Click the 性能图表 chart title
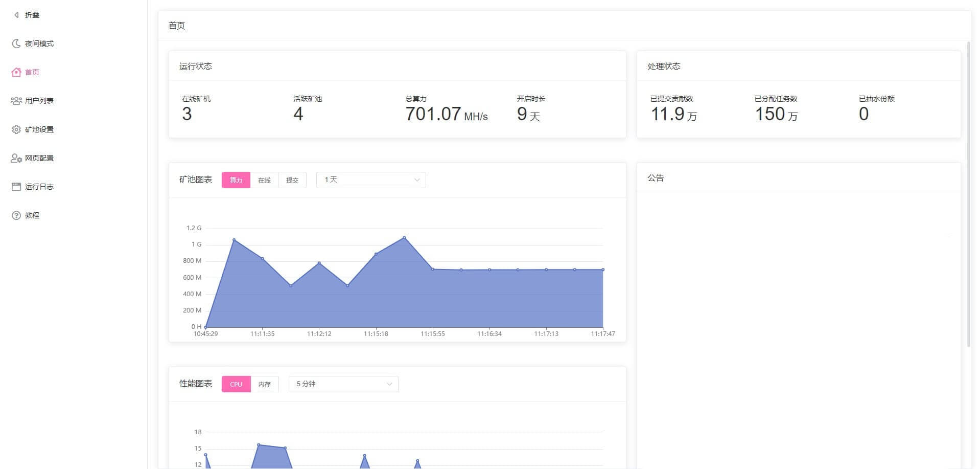This screenshot has height=469, width=980. 196,384
